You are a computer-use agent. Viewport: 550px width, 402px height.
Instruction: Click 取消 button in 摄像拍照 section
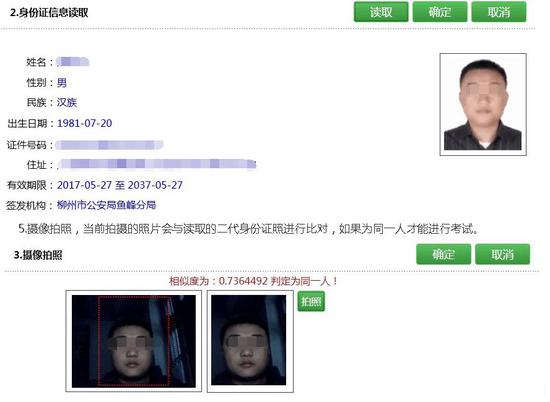pos(503,254)
